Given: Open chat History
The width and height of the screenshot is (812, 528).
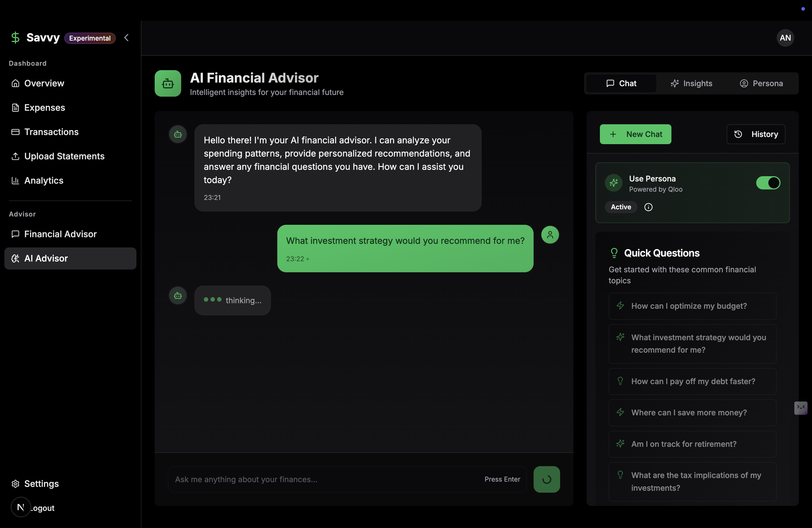Looking at the screenshot, I should click(x=756, y=134).
